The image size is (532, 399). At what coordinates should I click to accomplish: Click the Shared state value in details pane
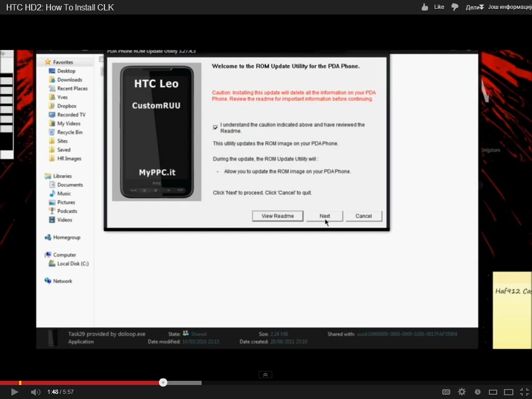point(199,334)
